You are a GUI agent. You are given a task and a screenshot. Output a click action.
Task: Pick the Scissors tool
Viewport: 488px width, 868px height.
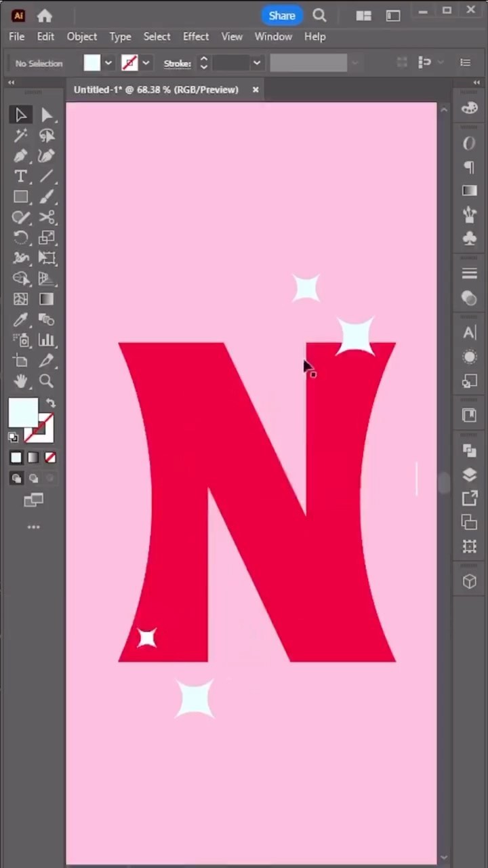47,217
